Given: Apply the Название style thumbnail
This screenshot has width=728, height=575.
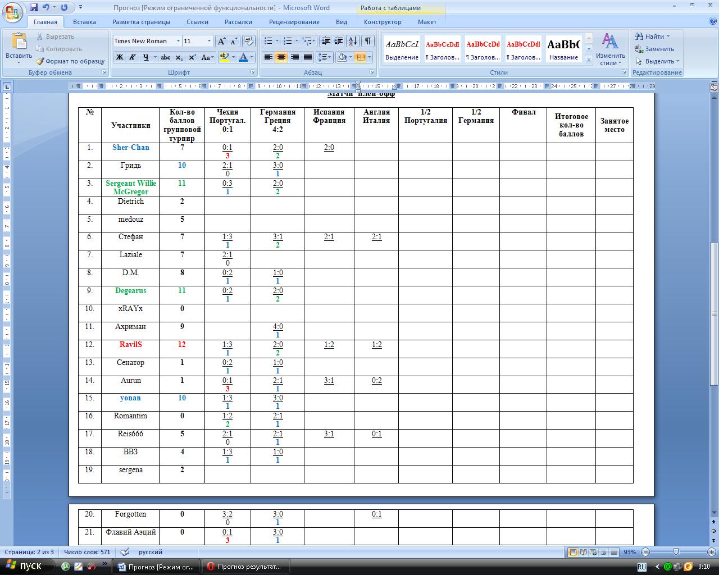Looking at the screenshot, I should pos(563,49).
